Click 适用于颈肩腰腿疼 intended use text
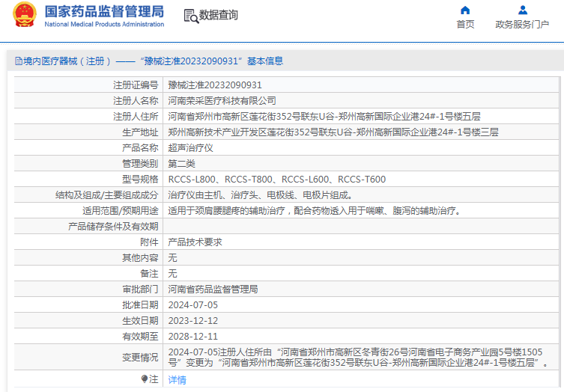This screenshot has width=564, height=392. (x=315, y=211)
